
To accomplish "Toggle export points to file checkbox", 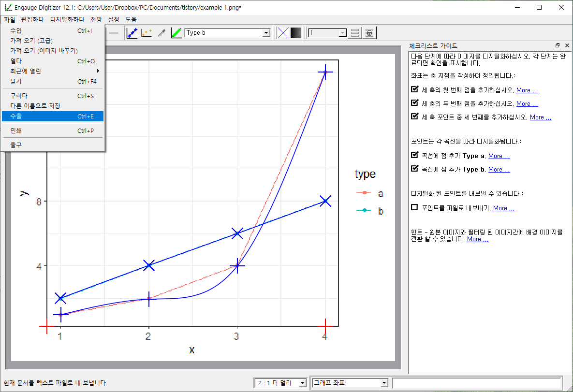I will [414, 207].
